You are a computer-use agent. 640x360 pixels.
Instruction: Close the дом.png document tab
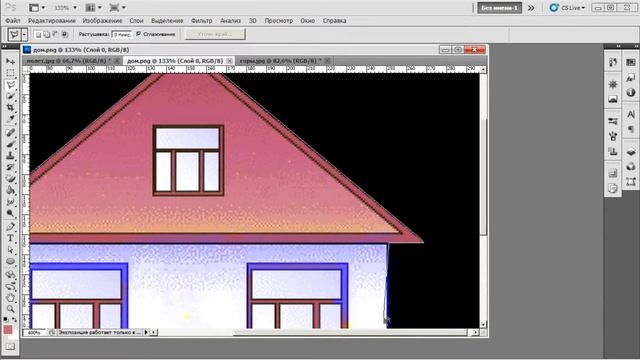229,61
